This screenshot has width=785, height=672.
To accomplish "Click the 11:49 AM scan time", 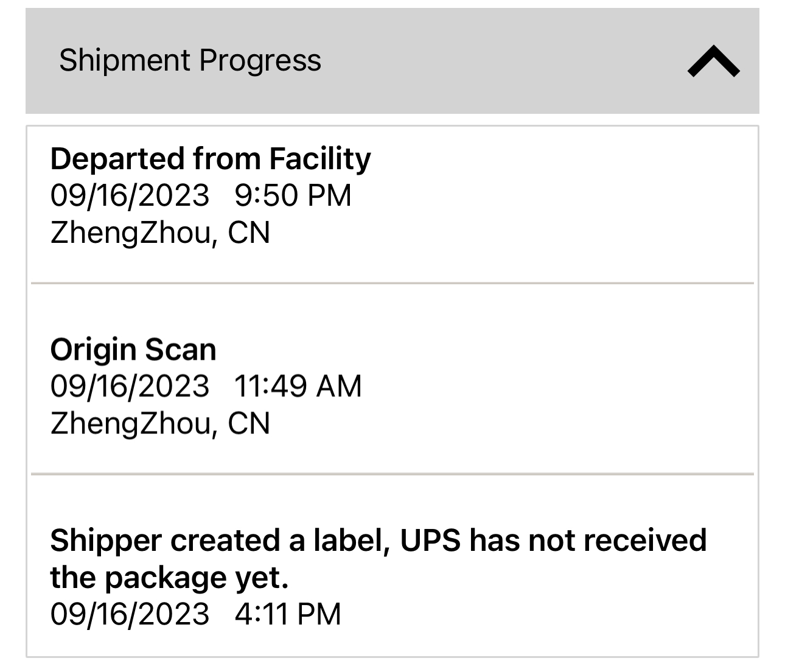I will pos(298,386).
